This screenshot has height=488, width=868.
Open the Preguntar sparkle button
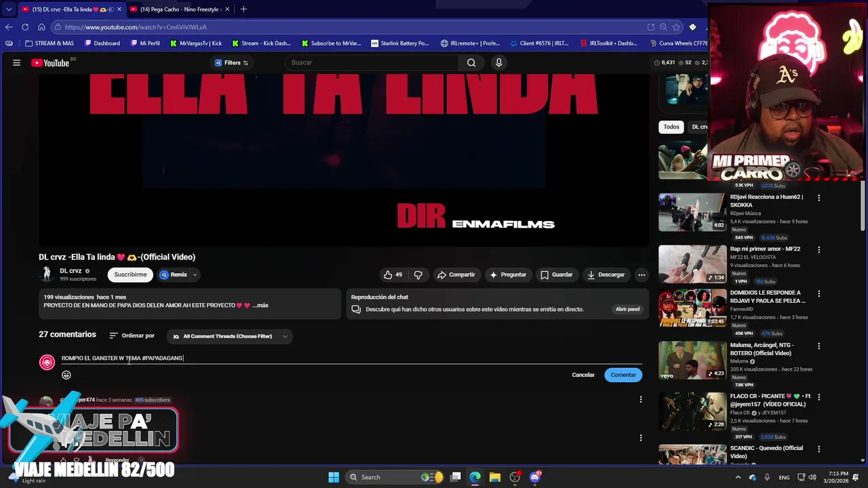(x=508, y=274)
